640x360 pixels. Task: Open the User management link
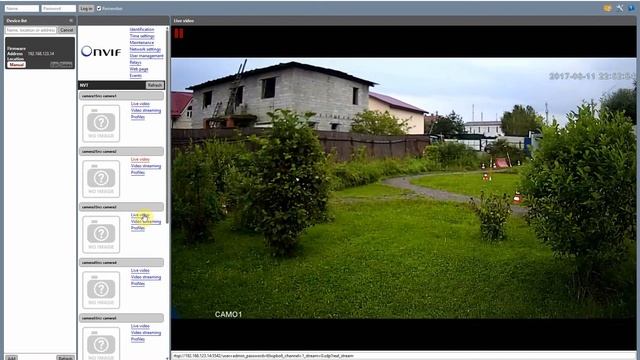tap(146, 56)
